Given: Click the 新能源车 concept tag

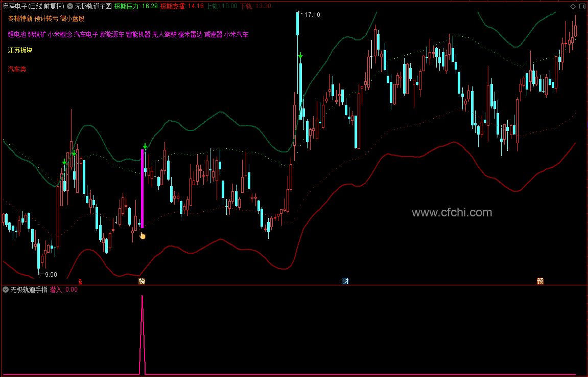Looking at the screenshot, I should click(112, 35).
